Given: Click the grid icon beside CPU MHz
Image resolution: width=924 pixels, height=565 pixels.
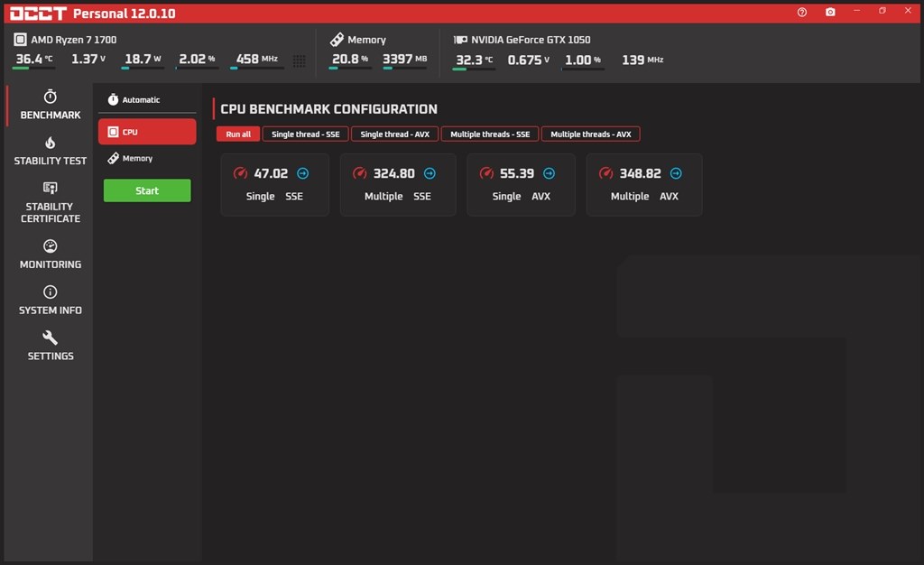Looking at the screenshot, I should 300,60.
